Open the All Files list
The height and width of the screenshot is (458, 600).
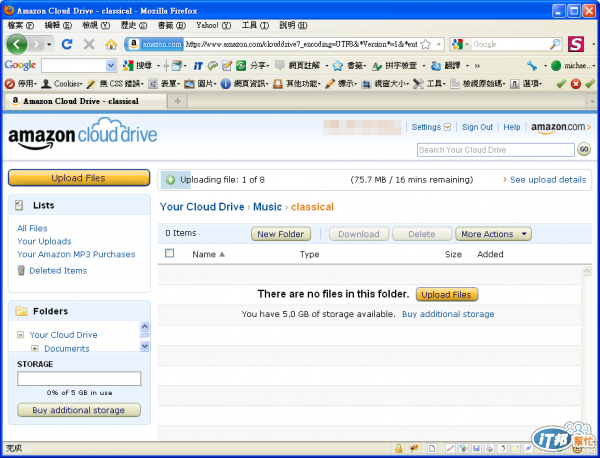coord(32,228)
